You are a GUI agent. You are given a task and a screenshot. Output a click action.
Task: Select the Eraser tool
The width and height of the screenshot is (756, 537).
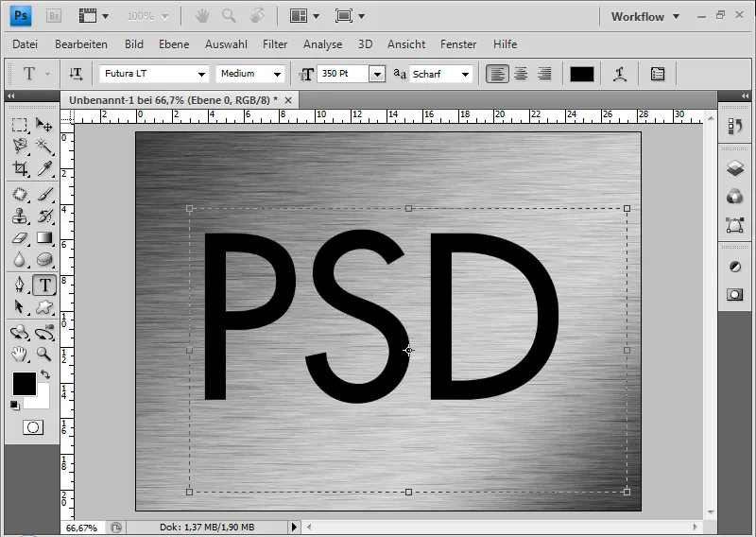(x=19, y=238)
